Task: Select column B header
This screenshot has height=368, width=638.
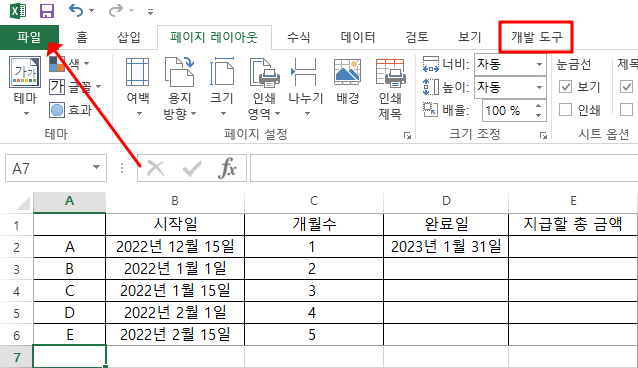Action: (x=175, y=201)
